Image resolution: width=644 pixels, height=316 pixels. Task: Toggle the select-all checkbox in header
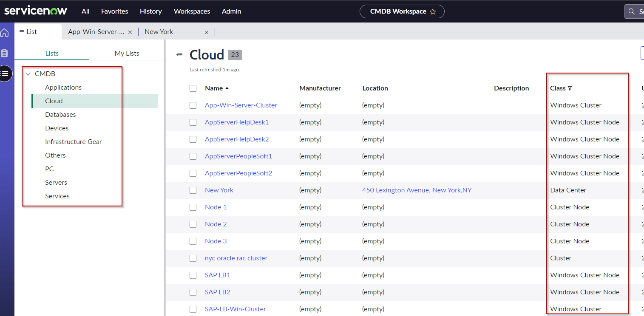point(193,88)
